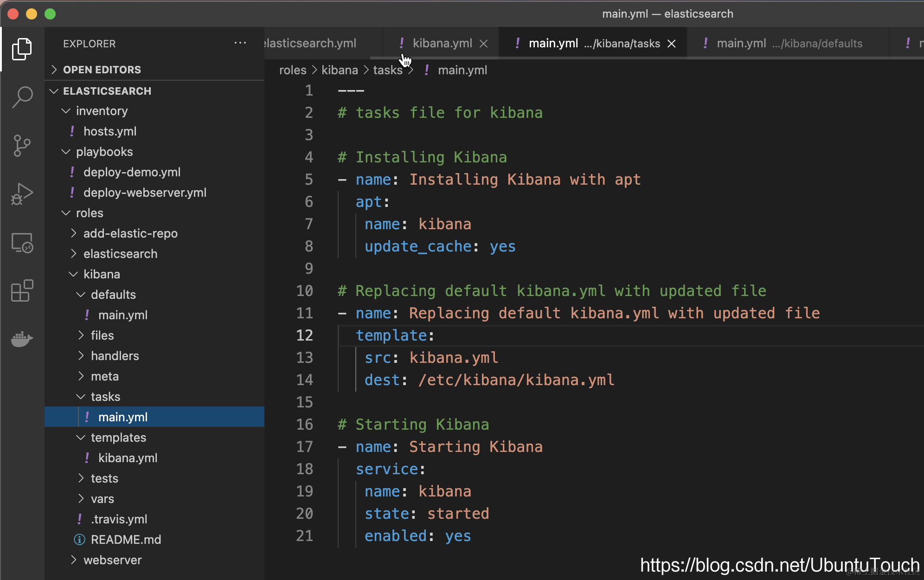Switch to the kibana.yml tab
Viewport: 924px width, 580px height.
pyautogui.click(x=442, y=44)
